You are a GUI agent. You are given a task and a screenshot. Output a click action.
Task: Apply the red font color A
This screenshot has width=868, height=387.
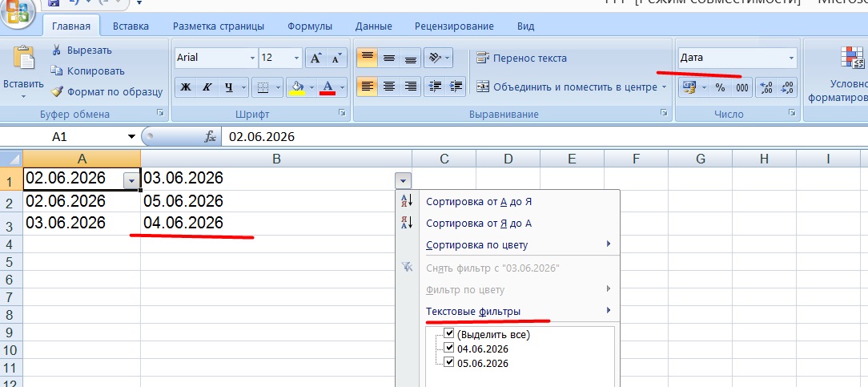point(328,87)
